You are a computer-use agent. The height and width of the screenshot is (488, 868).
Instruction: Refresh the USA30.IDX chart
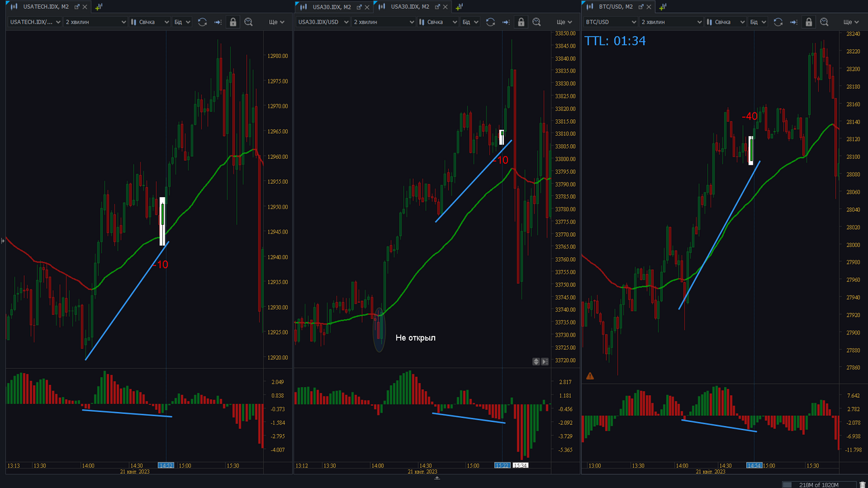click(x=491, y=22)
